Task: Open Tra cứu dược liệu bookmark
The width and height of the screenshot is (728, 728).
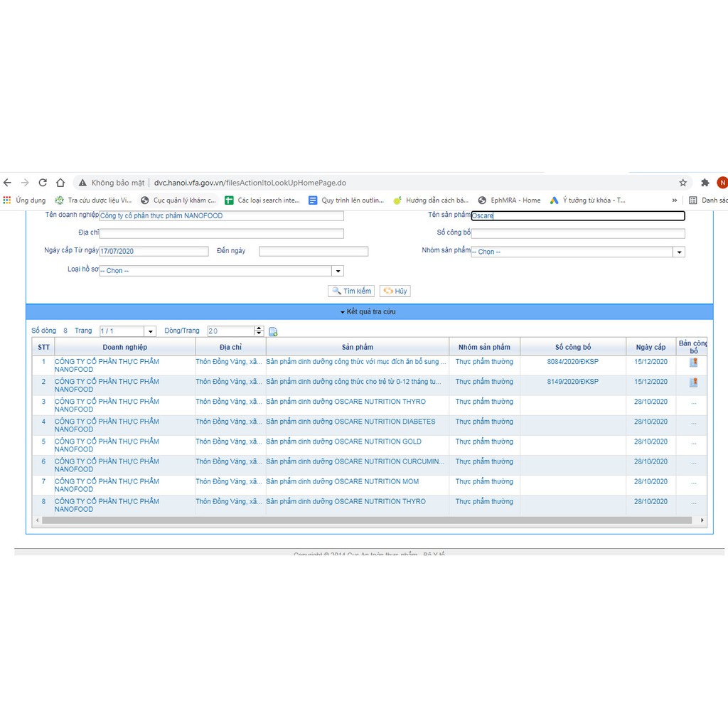Action: 93,200
